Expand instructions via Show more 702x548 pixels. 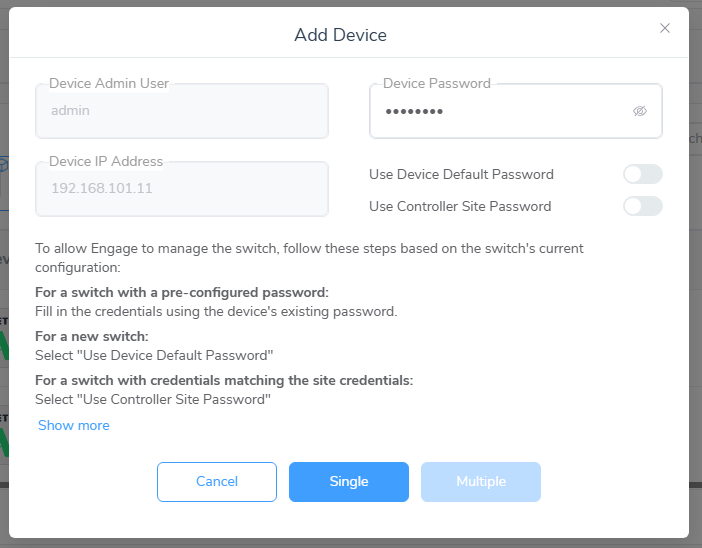[74, 425]
